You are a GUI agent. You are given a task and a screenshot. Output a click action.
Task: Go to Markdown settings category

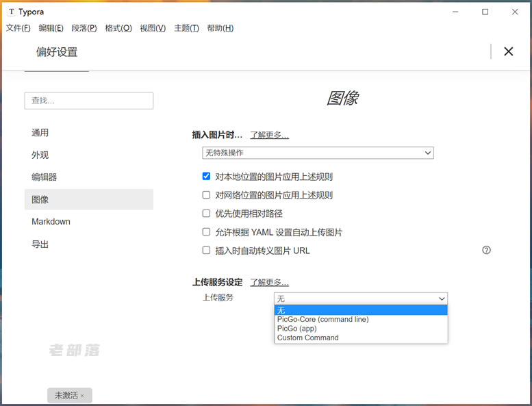tap(89, 222)
